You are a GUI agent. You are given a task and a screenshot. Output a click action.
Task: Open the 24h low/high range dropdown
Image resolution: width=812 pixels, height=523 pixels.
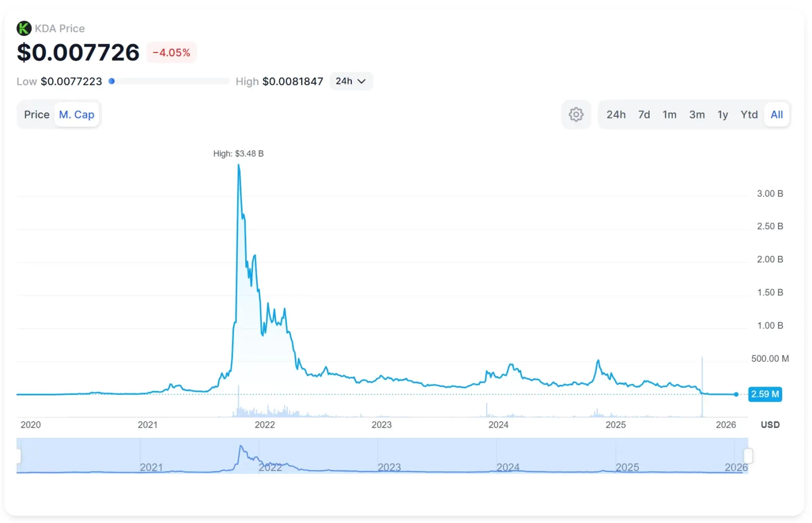[x=351, y=81]
